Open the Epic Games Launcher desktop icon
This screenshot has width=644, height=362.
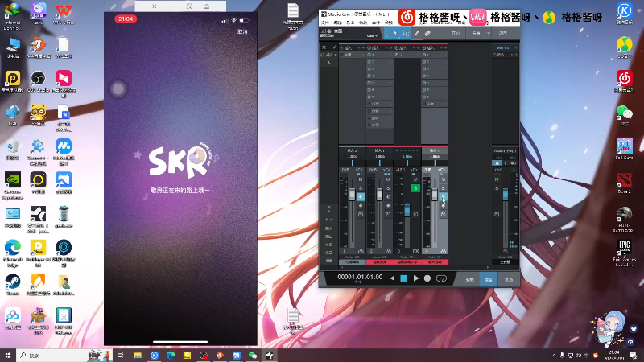click(625, 253)
